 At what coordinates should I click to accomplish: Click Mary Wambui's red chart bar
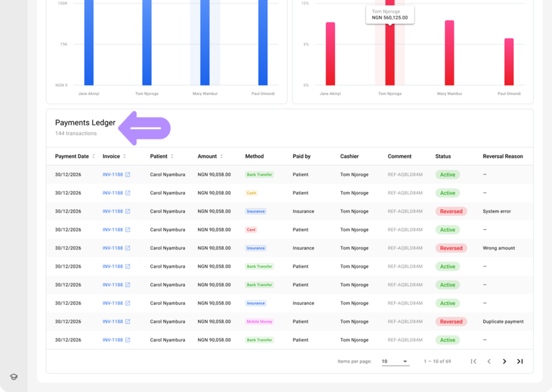(450, 53)
